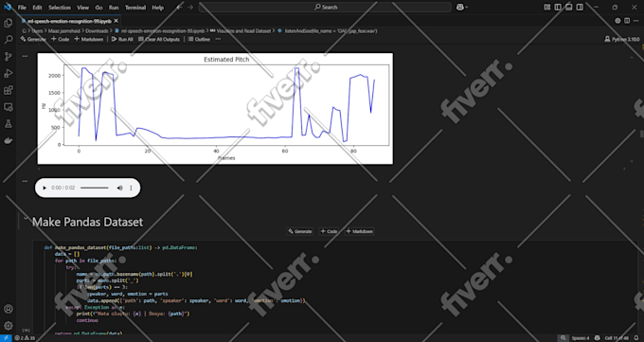Open the Testing flask view
Image resolution: width=644 pixels, height=342 pixels.
tap(9, 124)
